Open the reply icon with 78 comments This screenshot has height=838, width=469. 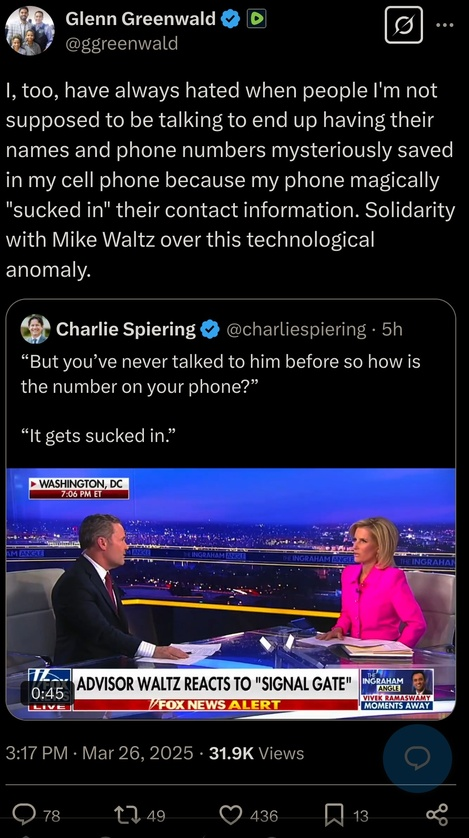(x=24, y=815)
